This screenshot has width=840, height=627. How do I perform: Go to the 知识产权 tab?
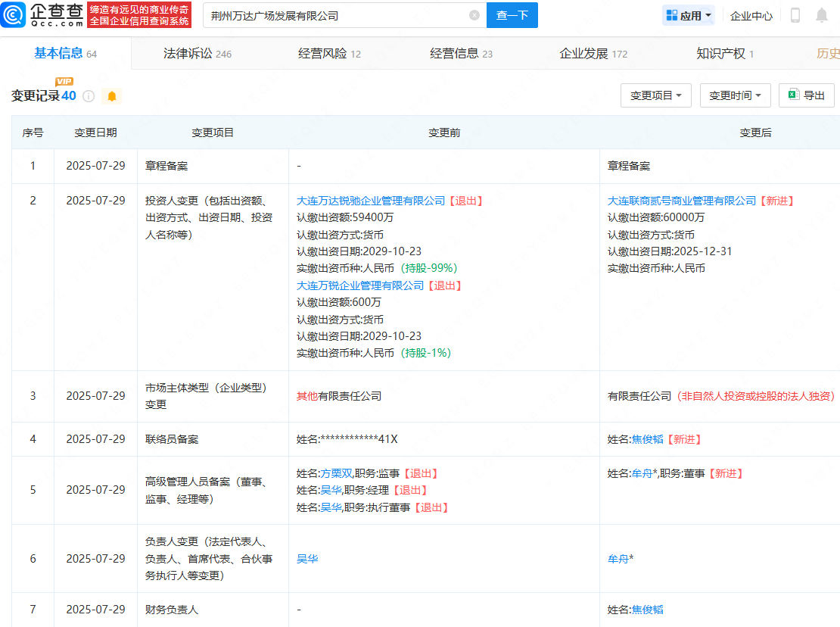(725, 54)
